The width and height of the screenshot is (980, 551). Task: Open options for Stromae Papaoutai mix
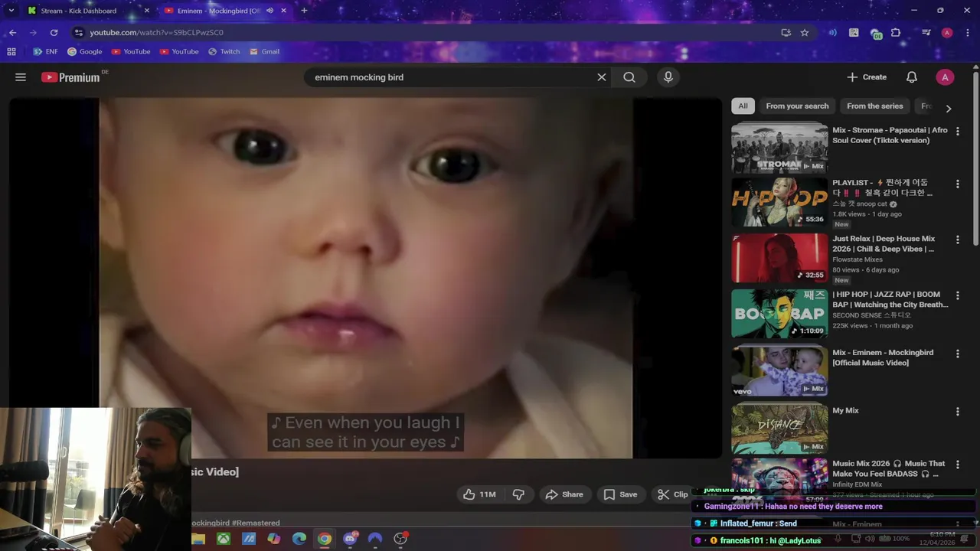(x=957, y=132)
